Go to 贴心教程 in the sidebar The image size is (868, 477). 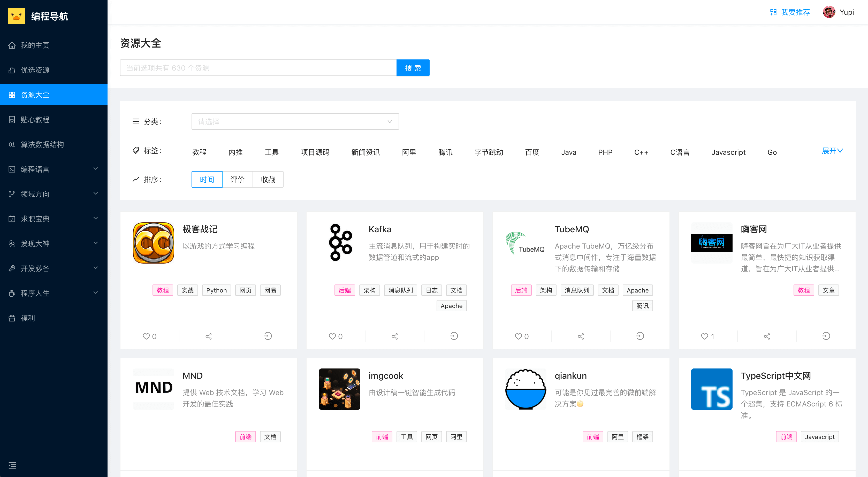click(35, 120)
